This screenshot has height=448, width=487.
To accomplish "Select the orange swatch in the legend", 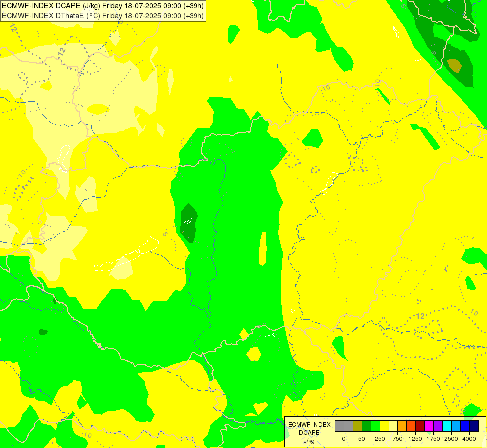I will [402, 426].
